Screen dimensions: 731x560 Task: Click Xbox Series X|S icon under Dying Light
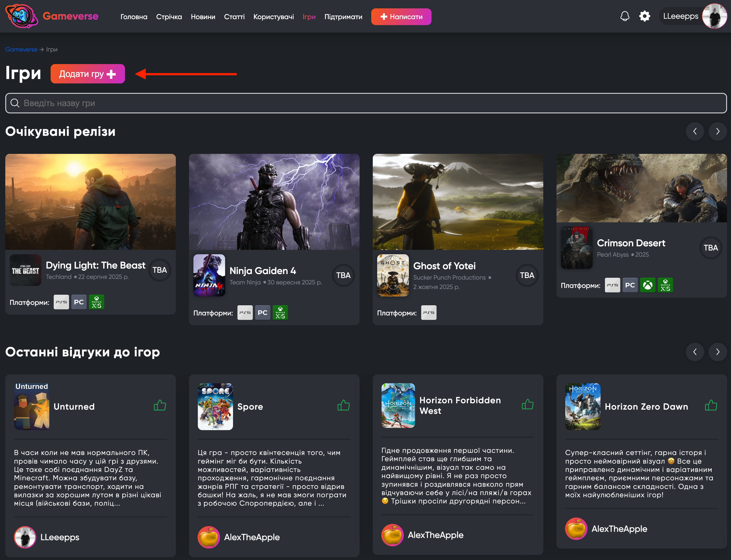(x=97, y=302)
